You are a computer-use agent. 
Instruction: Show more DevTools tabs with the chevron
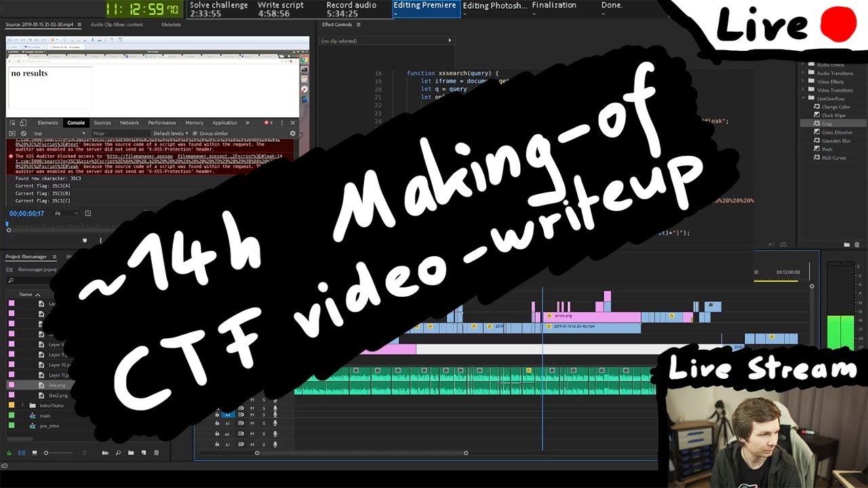pyautogui.click(x=247, y=123)
